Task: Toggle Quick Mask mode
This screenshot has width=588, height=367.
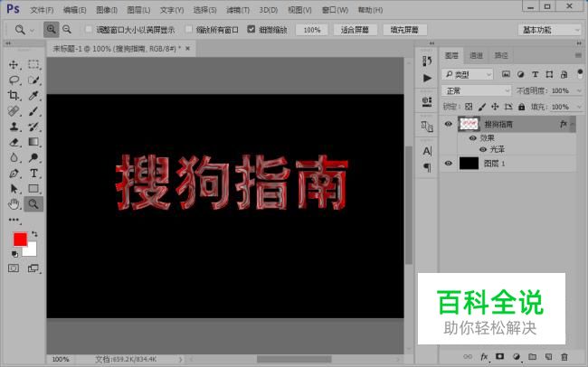Action: point(14,268)
